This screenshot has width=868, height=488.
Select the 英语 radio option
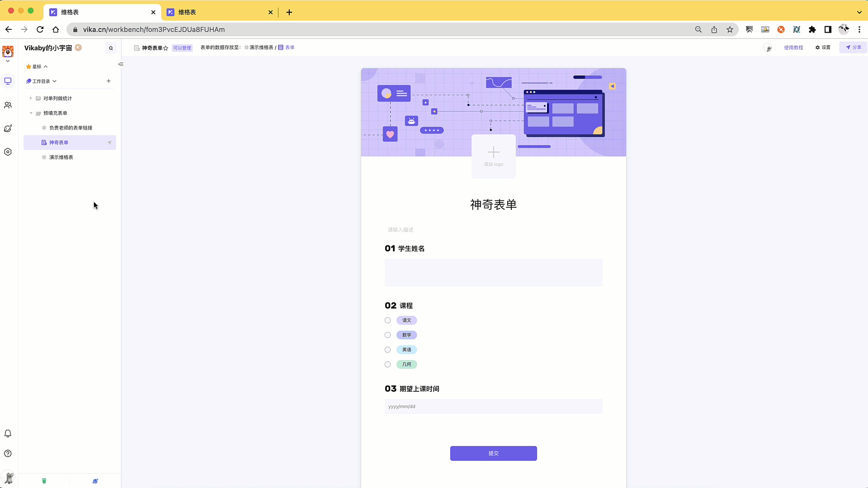(x=387, y=350)
